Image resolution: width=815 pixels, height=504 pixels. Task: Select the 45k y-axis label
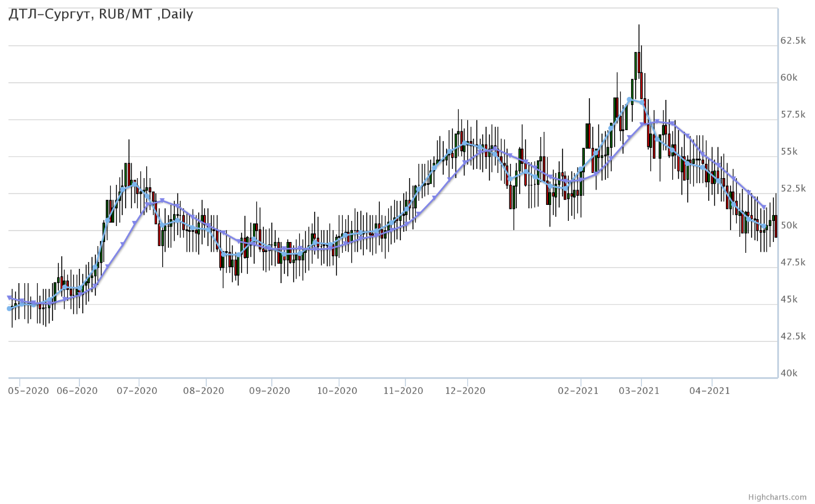point(789,300)
